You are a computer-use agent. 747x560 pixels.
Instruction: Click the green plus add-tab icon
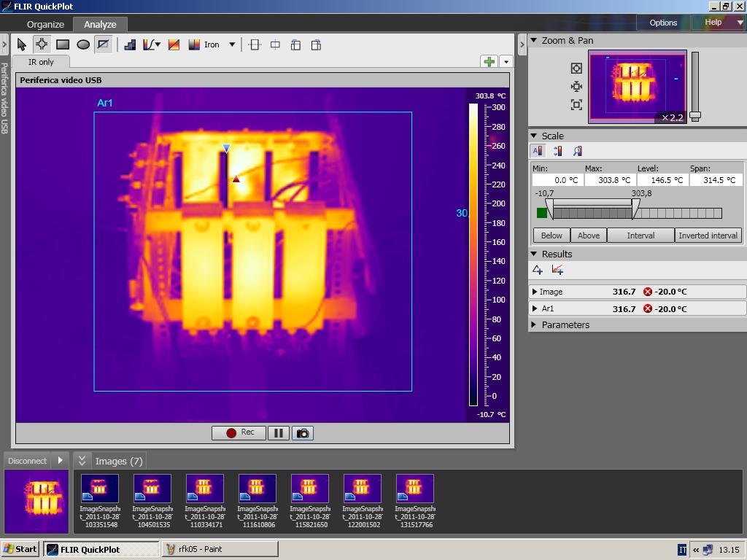[x=489, y=61]
